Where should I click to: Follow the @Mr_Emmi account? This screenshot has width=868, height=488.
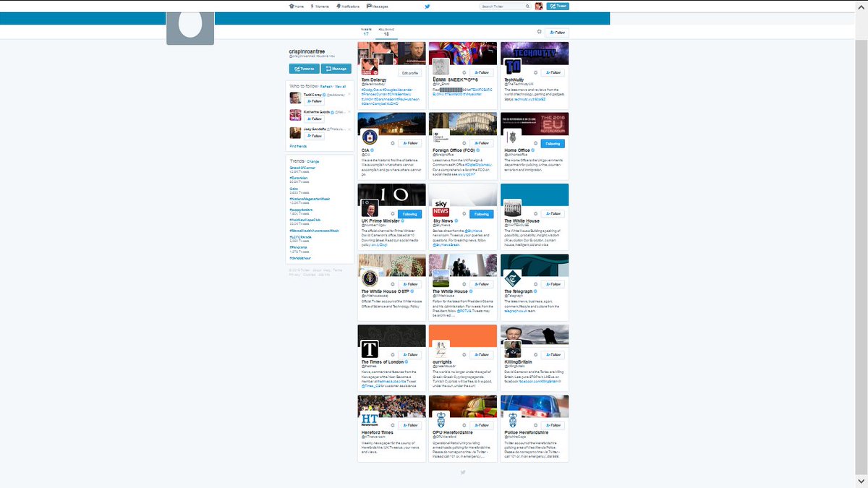[480, 73]
